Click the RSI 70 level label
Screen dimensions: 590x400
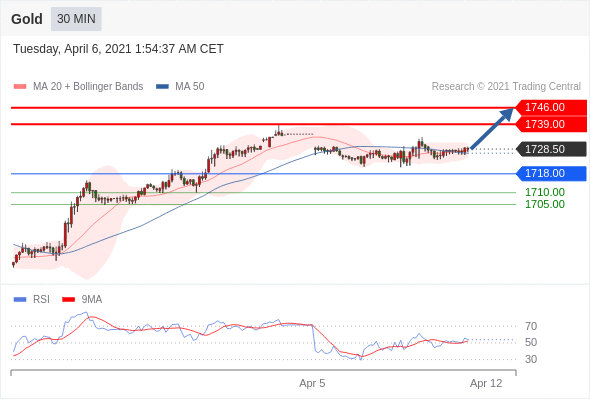pos(531,326)
